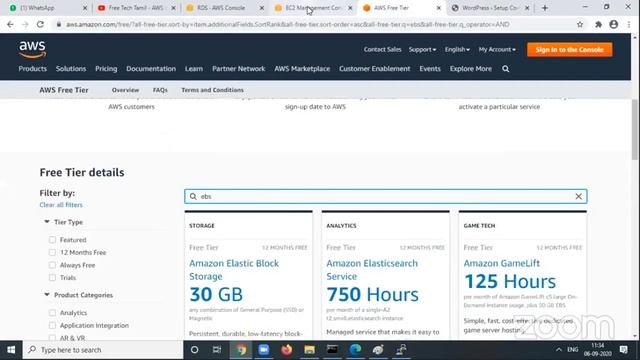Open the AWS site search icon
640x360 pixels.
click(x=505, y=69)
